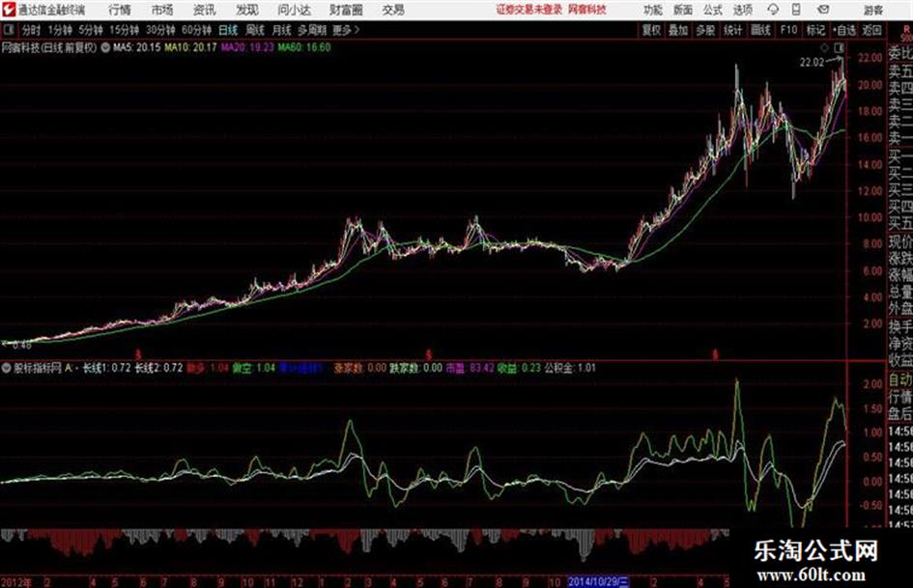Switch to 5分钟 period
The image size is (913, 588).
[91, 30]
